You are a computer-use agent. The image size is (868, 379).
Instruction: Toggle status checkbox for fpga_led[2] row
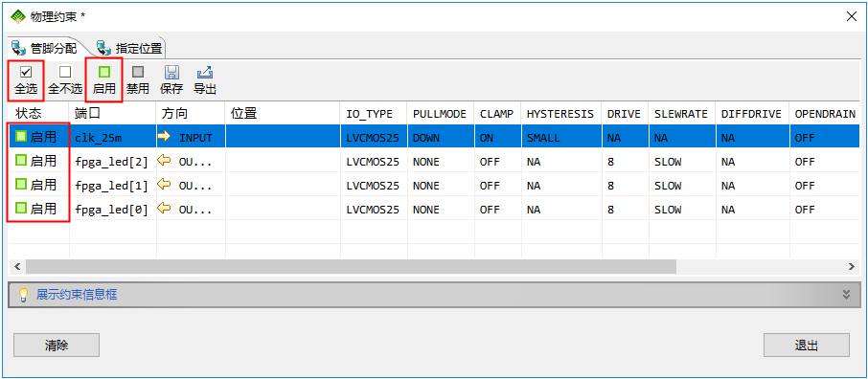(x=21, y=161)
